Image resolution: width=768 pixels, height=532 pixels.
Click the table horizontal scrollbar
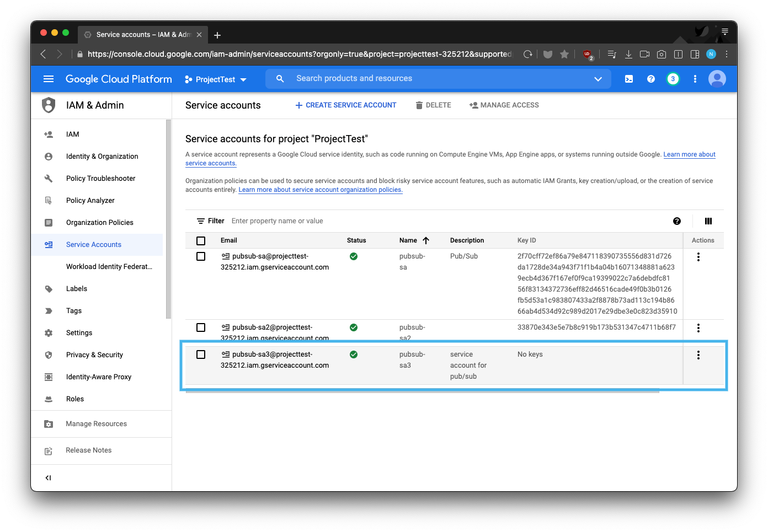coord(423,392)
